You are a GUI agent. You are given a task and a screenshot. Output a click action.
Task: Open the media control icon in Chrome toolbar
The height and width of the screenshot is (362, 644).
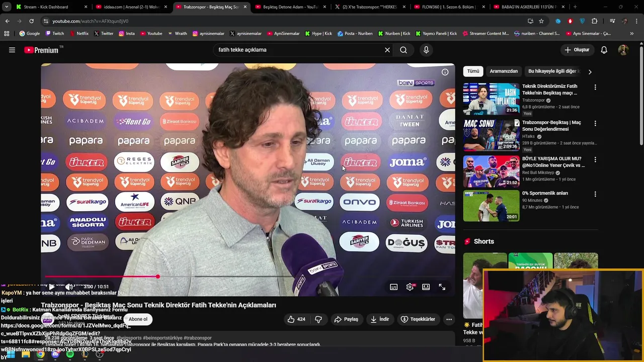tap(612, 21)
